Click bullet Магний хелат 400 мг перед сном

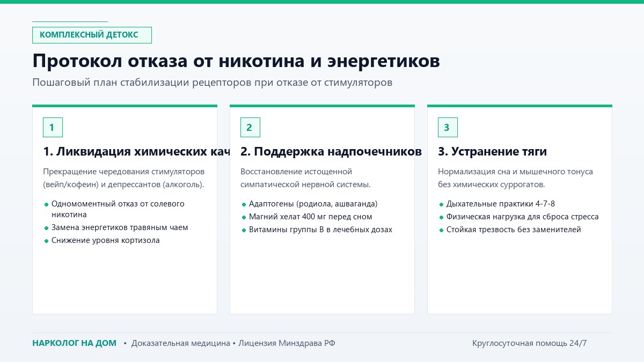311,217
